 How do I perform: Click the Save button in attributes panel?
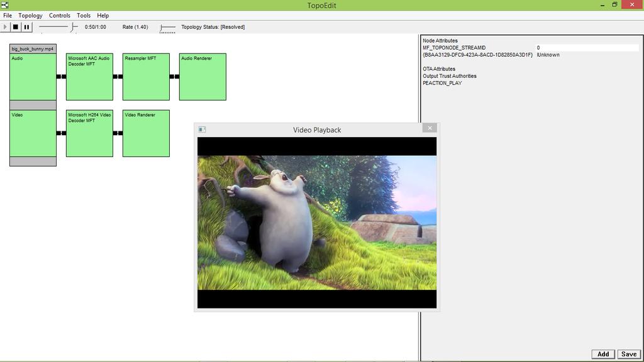point(629,354)
